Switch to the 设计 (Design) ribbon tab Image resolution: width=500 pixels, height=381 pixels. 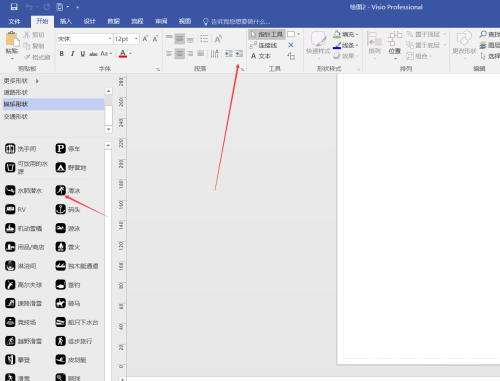[x=89, y=22]
